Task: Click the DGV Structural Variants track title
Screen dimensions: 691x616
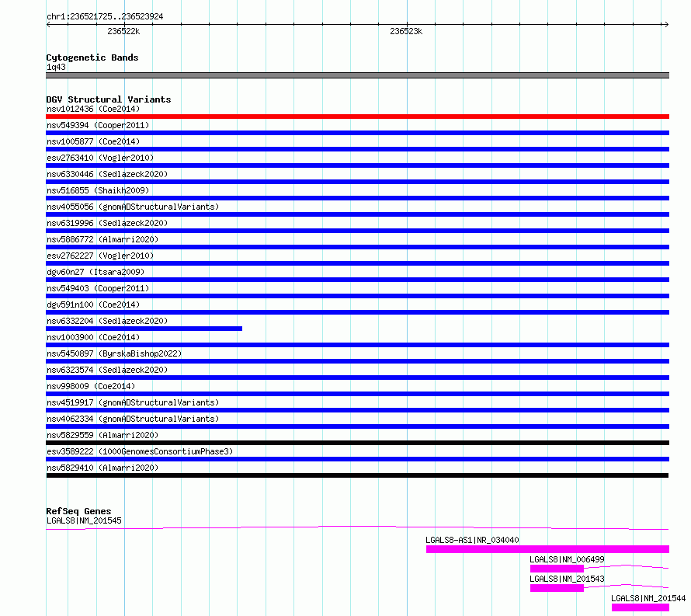Action: pyautogui.click(x=109, y=99)
